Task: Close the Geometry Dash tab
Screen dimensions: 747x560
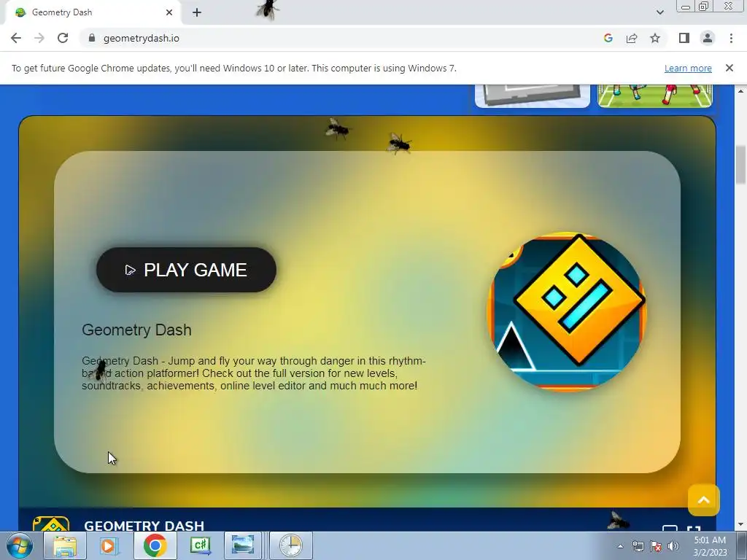Action: point(169,12)
